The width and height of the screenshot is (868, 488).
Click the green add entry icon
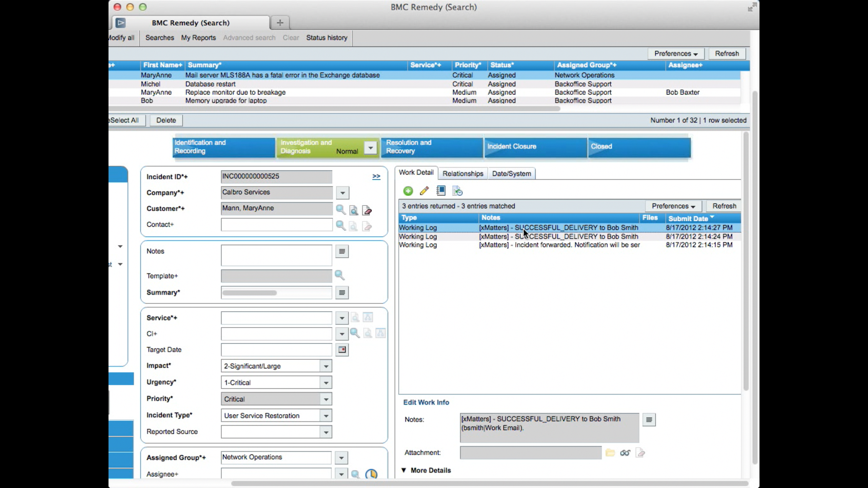coord(408,191)
